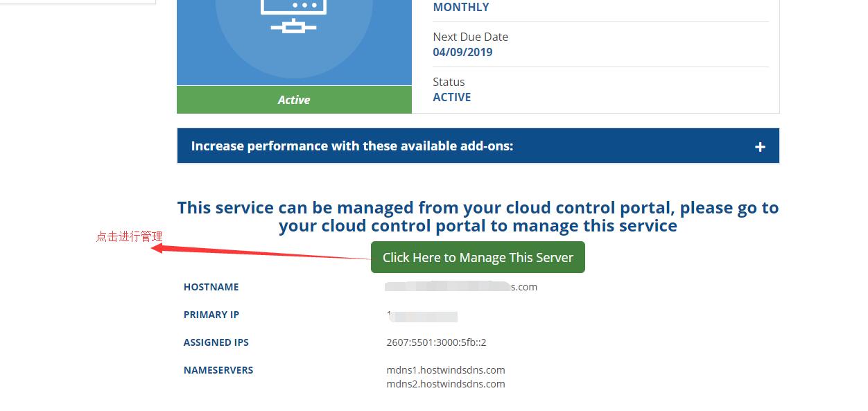Click the NAMESERVERS label
The height and width of the screenshot is (411, 868).
point(218,370)
